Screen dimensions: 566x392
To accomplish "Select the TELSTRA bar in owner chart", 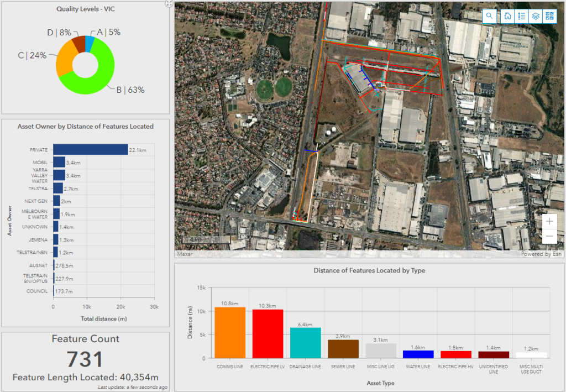I will coord(57,189).
